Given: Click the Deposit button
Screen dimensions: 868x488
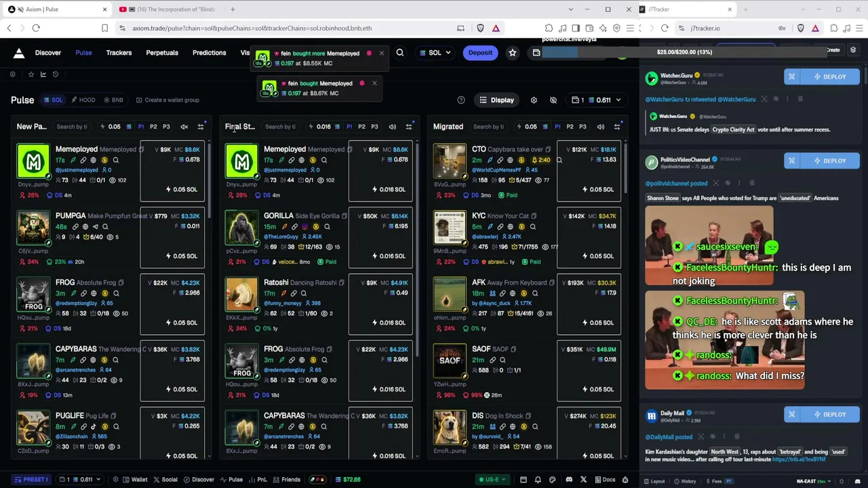Looking at the screenshot, I should coord(480,53).
